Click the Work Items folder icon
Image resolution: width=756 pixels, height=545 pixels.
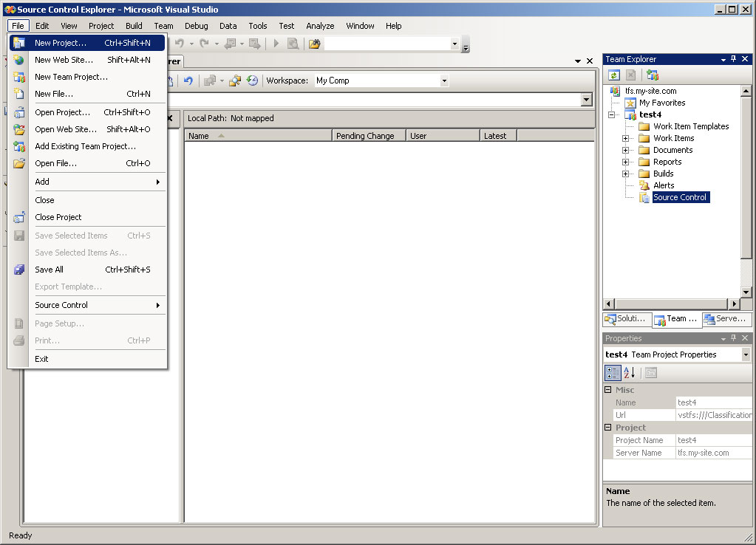tap(644, 138)
